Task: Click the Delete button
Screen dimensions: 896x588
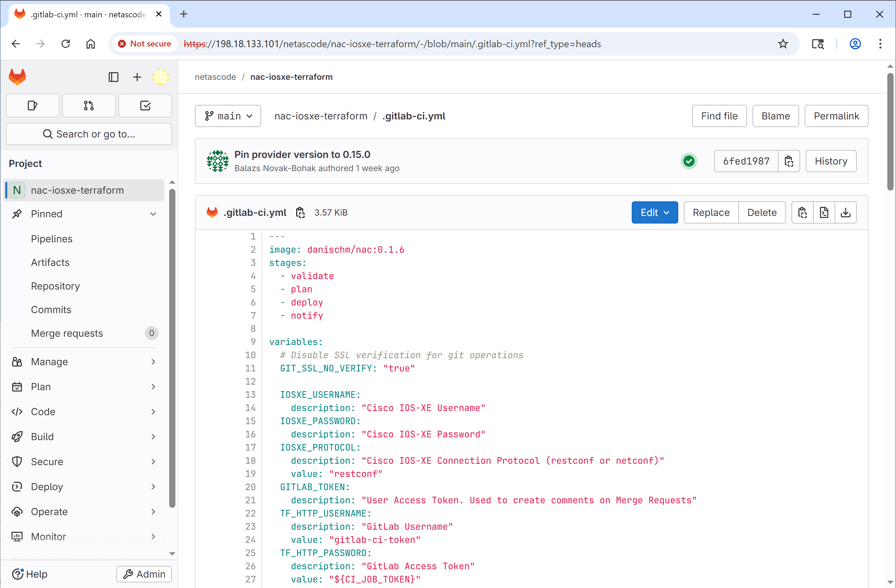Action: [762, 212]
